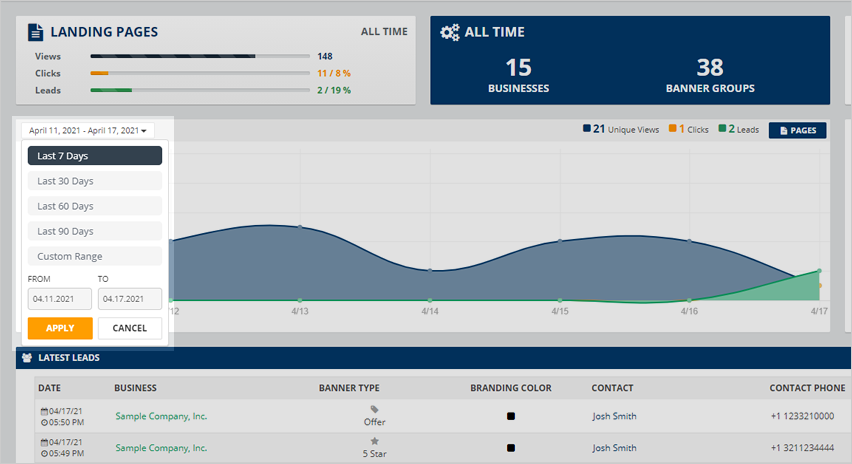Open the April 11–17, 2021 date range dropdown
This screenshot has height=464, width=852.
point(88,130)
